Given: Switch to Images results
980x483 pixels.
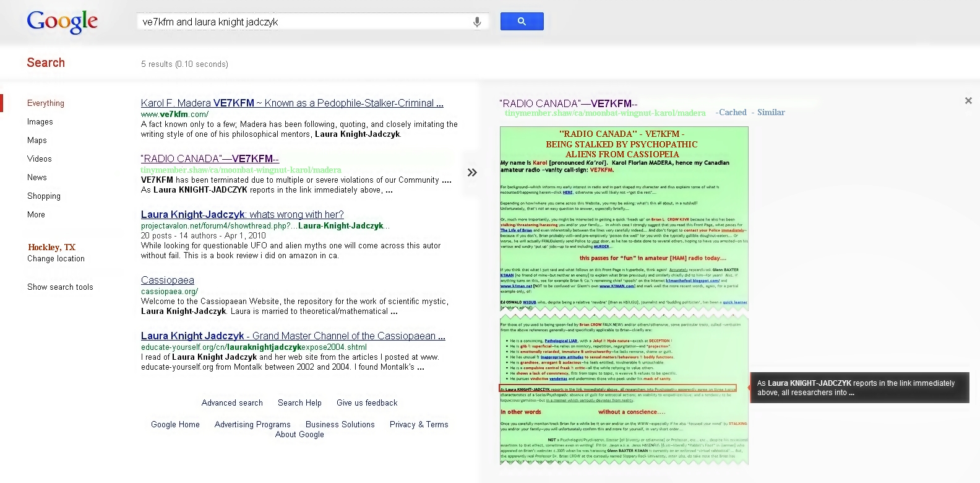Looking at the screenshot, I should pyautogui.click(x=40, y=122).
